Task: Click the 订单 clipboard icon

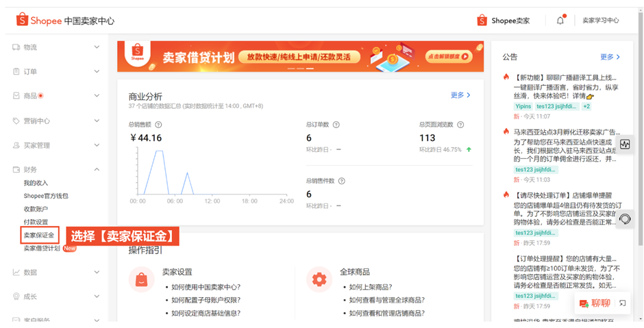Action: coord(16,71)
